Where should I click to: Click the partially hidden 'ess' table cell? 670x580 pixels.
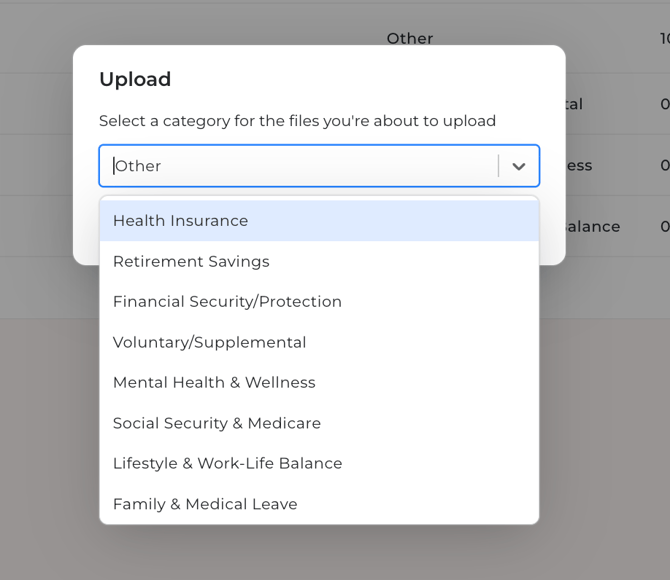pos(580,166)
